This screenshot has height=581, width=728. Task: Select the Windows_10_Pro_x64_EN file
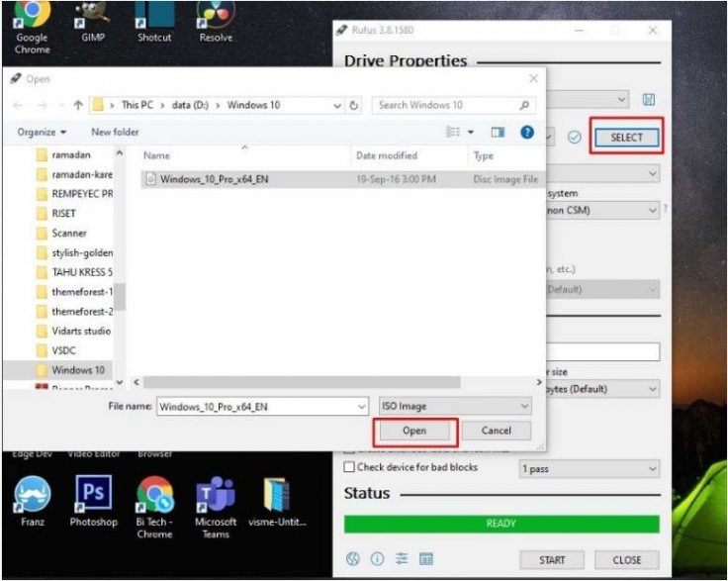(214, 179)
